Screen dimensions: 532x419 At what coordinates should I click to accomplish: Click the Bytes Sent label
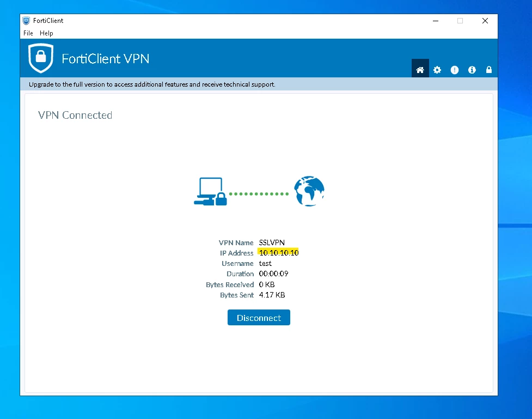click(237, 295)
